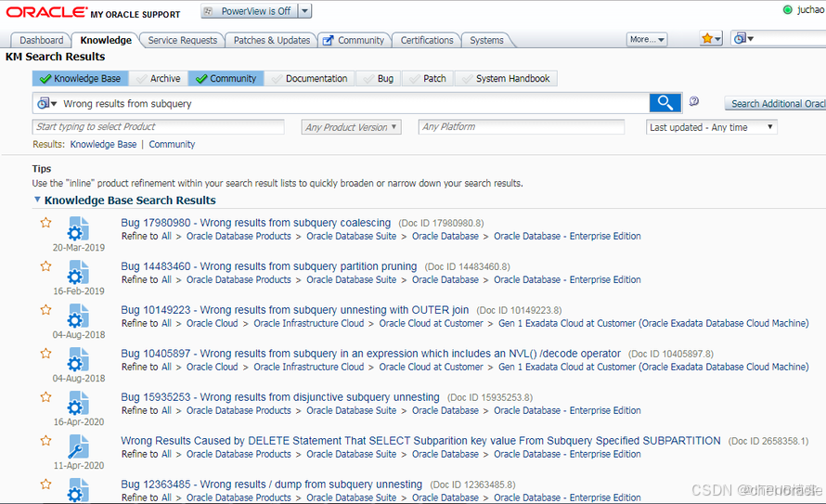The image size is (826, 504).
Task: Toggle the Community source filter
Action: pyautogui.click(x=226, y=79)
